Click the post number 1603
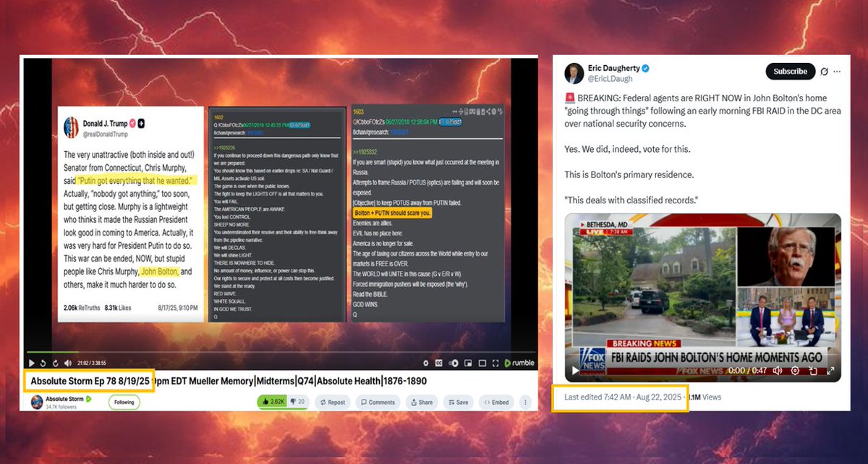868x464 pixels. point(359,112)
